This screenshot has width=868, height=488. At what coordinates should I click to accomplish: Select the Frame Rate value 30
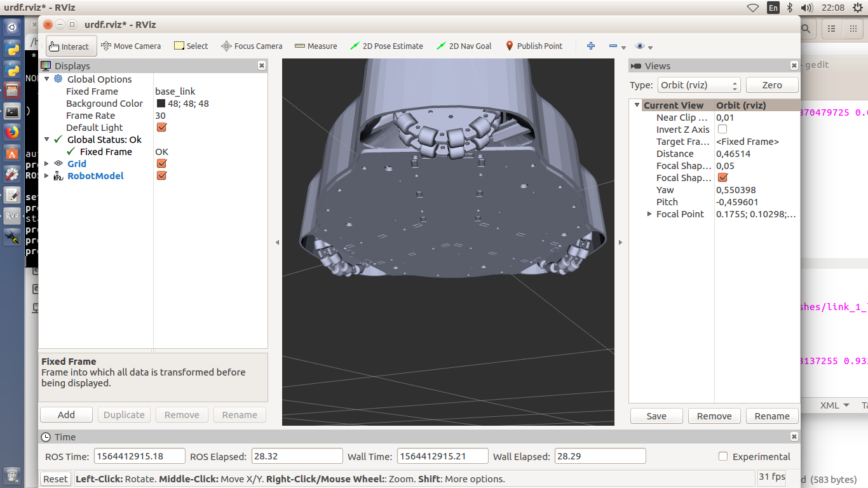160,115
